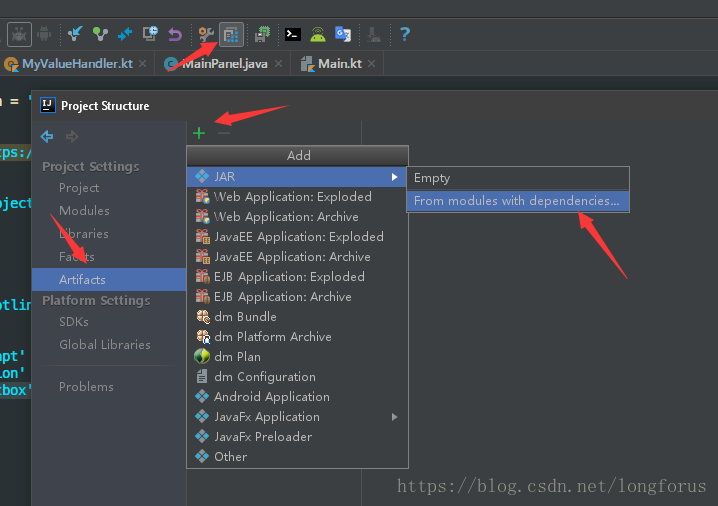
Task: Click the grey Android robot toolbar icon
Action: pyautogui.click(x=44, y=34)
